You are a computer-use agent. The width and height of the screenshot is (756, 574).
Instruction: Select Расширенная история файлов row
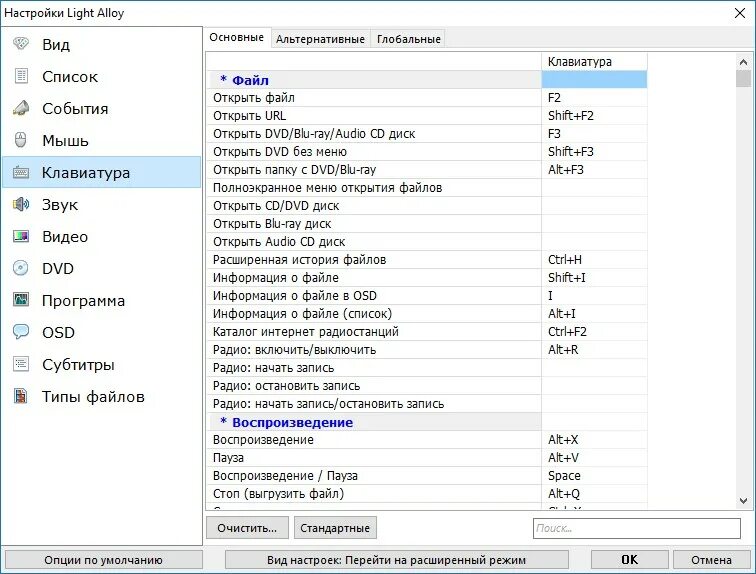coord(427,260)
